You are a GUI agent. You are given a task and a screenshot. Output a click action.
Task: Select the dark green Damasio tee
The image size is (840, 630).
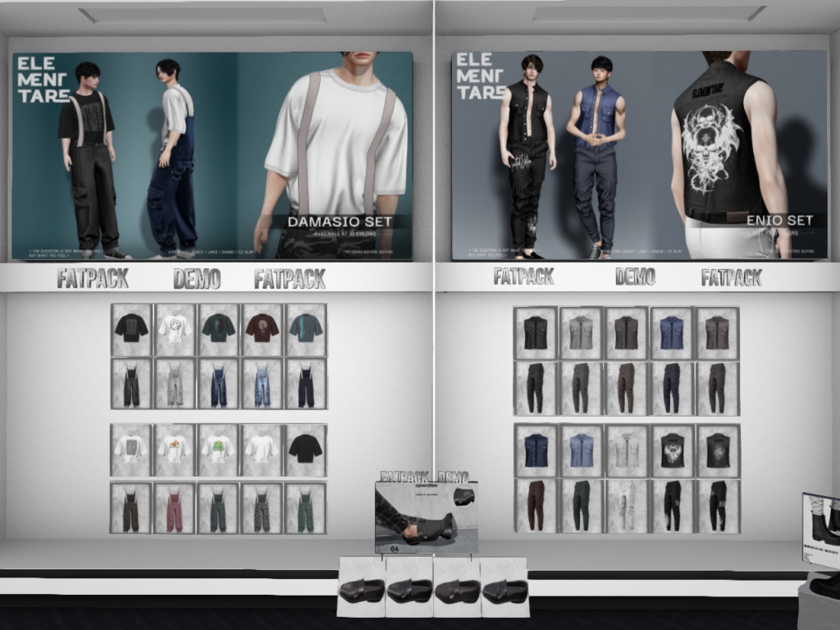218,330
